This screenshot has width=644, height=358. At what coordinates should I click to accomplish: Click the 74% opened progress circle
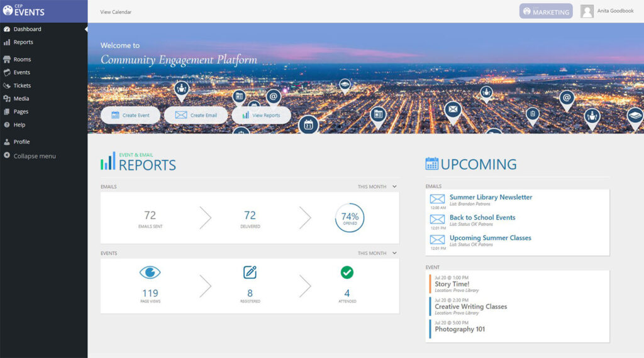tap(350, 218)
